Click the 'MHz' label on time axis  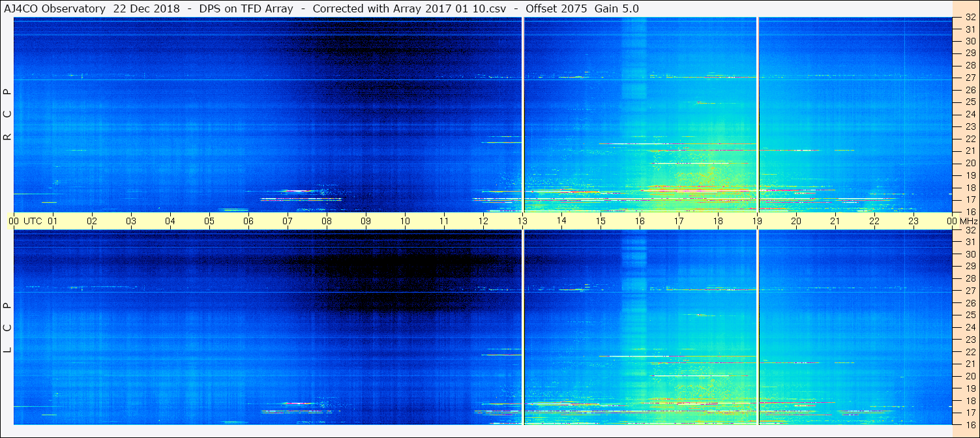tap(968, 221)
